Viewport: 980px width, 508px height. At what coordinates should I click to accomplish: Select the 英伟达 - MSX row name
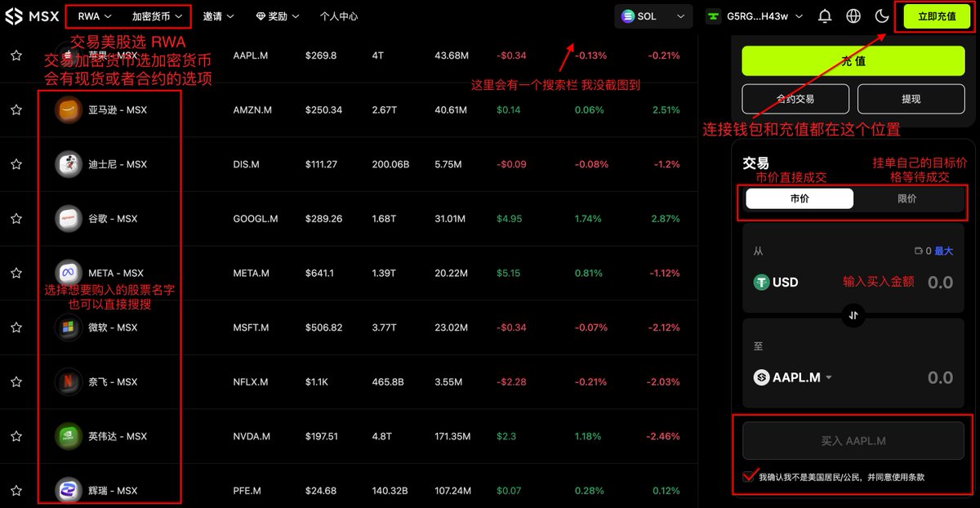(x=118, y=436)
